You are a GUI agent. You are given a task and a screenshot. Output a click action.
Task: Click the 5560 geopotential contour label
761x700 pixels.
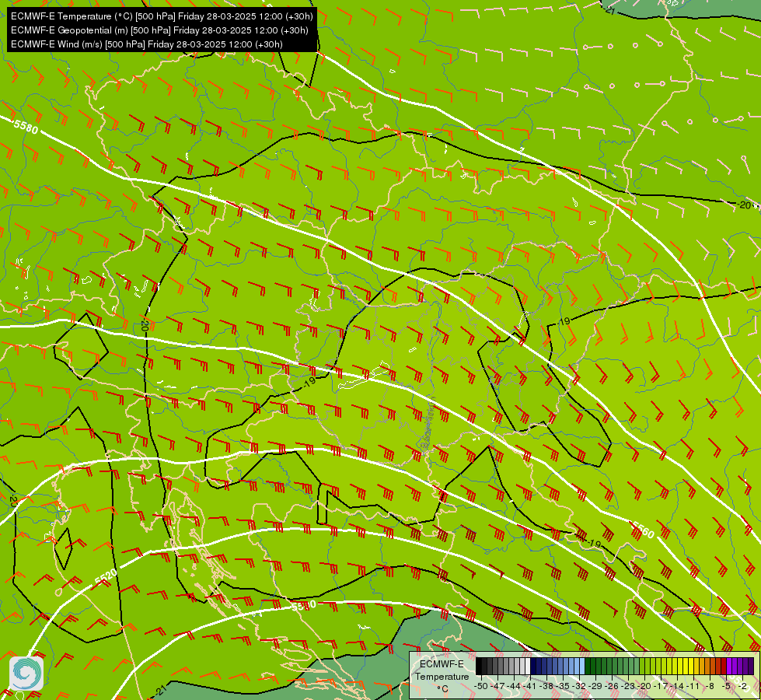tap(643, 530)
